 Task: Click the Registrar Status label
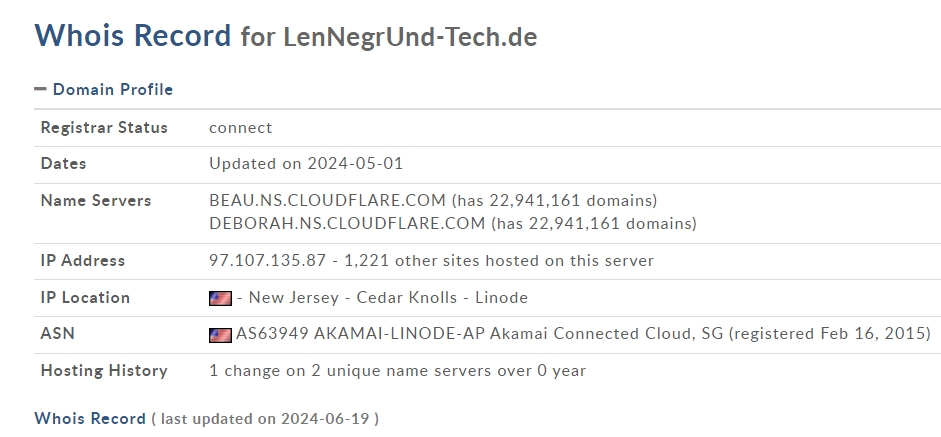coord(104,127)
